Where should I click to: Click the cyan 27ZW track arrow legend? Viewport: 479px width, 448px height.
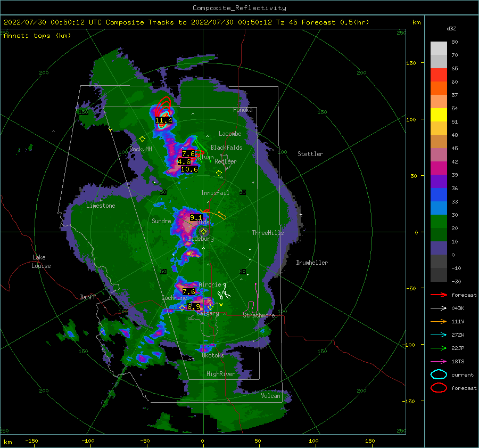[x=439, y=335]
